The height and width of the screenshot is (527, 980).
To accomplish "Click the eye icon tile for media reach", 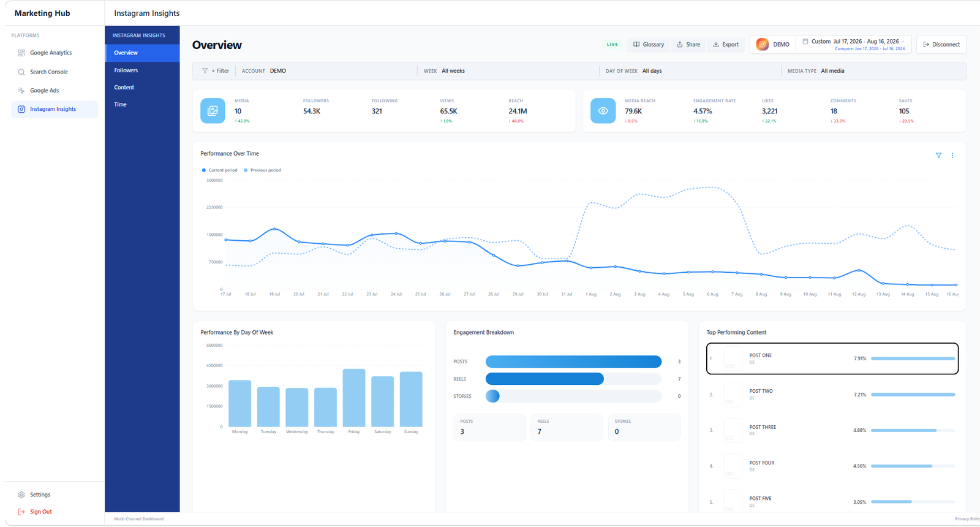I will (603, 111).
